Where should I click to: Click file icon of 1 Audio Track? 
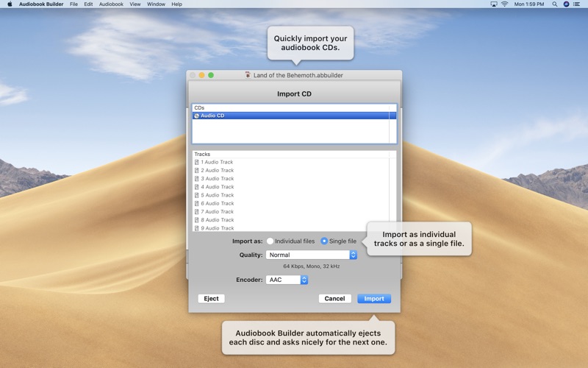point(196,162)
